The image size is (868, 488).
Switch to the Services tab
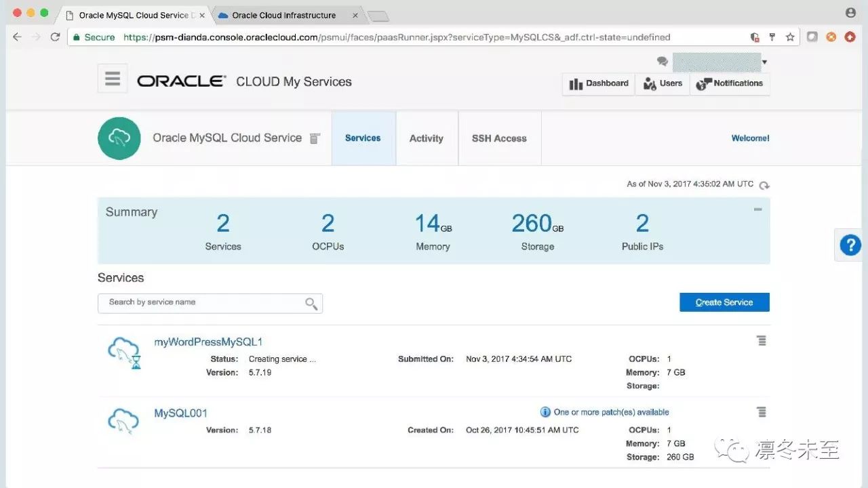click(x=363, y=138)
